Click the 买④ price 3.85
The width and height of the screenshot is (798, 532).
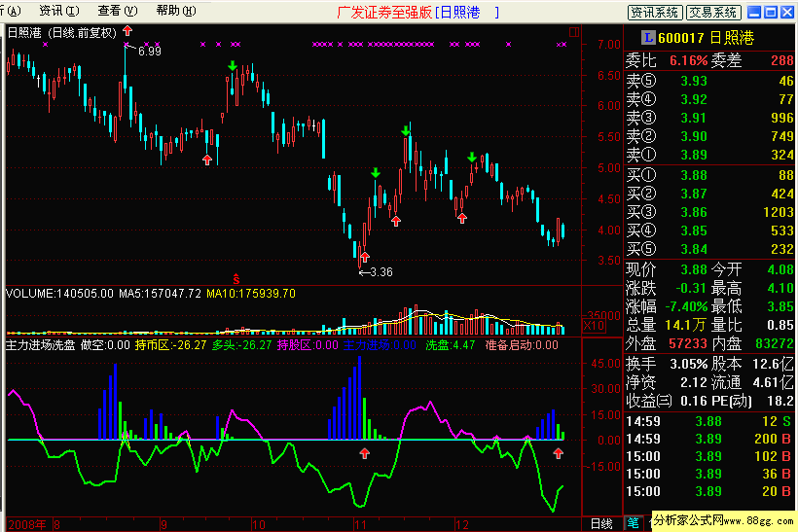(x=694, y=231)
